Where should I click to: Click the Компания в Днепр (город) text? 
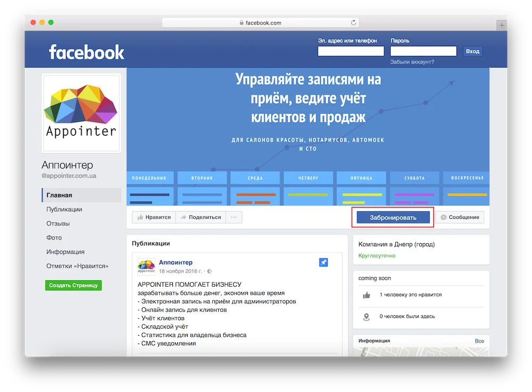397,245
